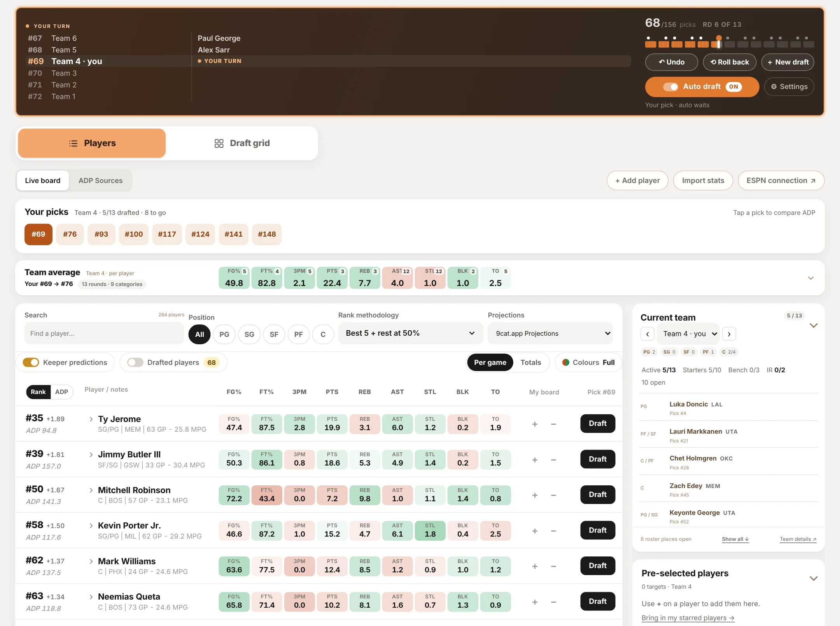Sort list by ADP
Viewport: 840px width, 626px height.
pyautogui.click(x=61, y=392)
